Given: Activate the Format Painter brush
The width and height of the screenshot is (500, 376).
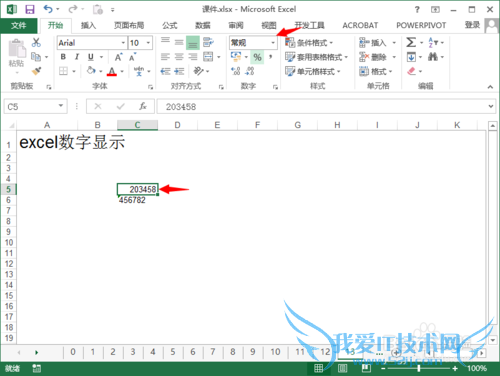Looking at the screenshot, I should click(36, 71).
